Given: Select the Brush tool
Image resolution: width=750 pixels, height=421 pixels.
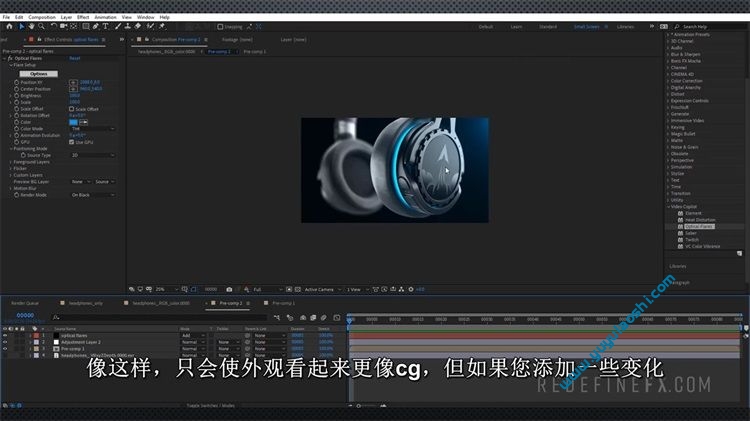Looking at the screenshot, I should point(118,27).
